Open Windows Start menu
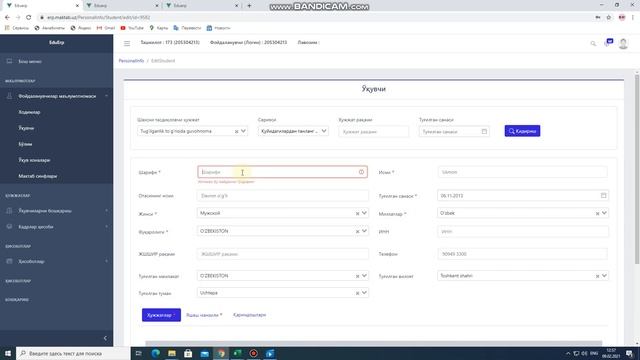 click(x=7, y=353)
